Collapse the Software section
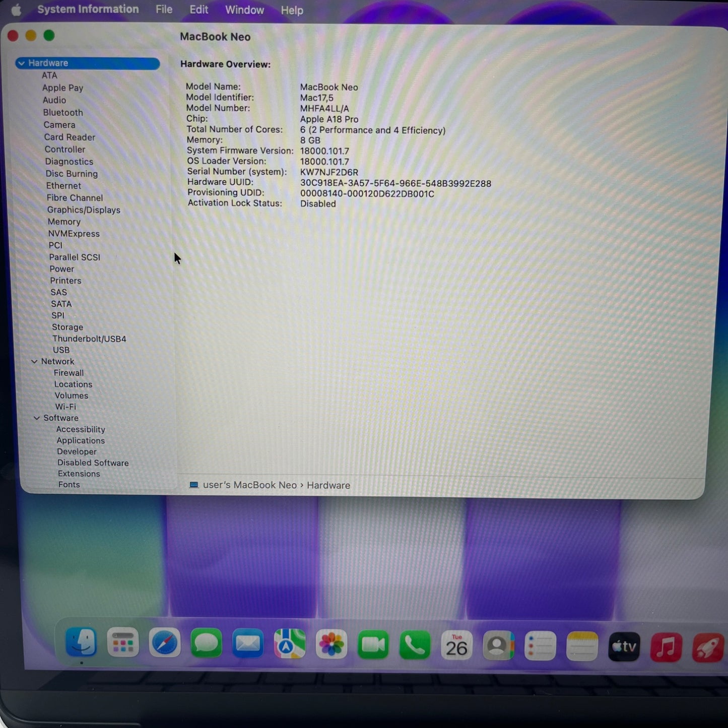The width and height of the screenshot is (728, 728). (37, 418)
